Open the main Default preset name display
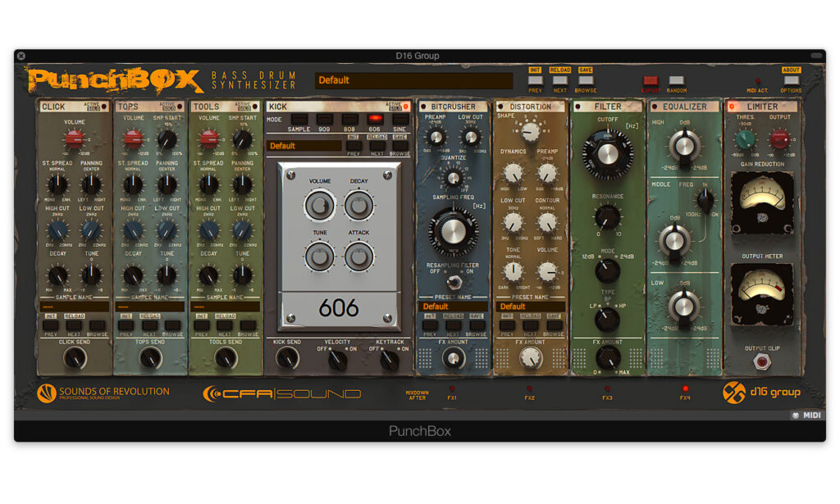The image size is (840, 504). tap(413, 80)
